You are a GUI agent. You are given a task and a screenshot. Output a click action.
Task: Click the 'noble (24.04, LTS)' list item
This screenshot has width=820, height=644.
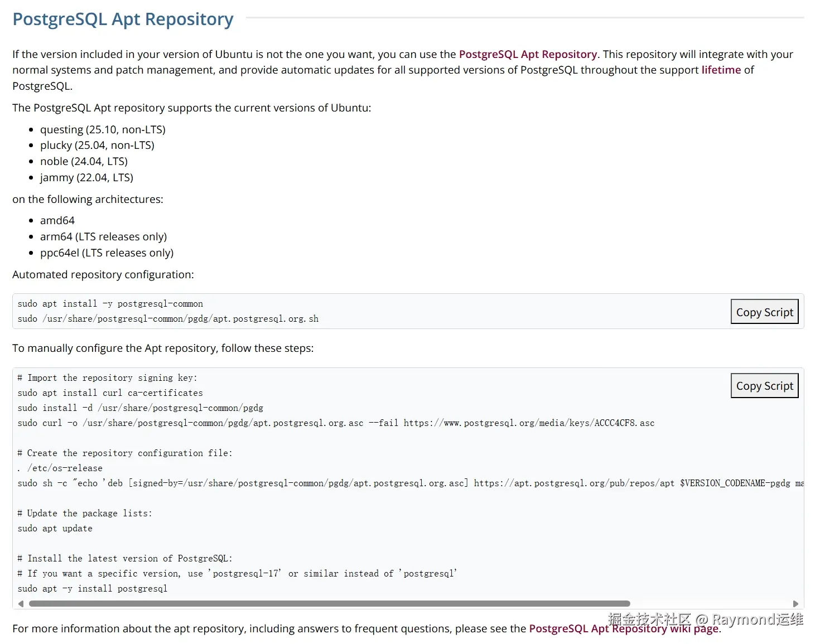coord(84,161)
